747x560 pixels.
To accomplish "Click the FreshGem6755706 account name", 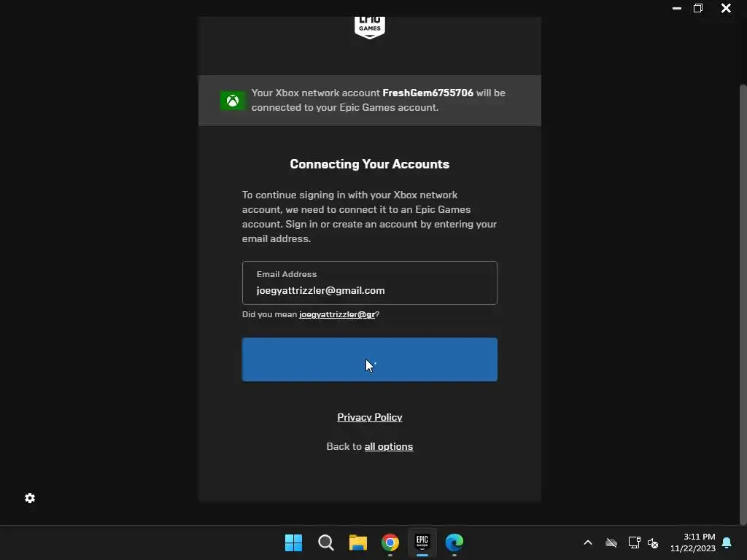I will 427,93.
